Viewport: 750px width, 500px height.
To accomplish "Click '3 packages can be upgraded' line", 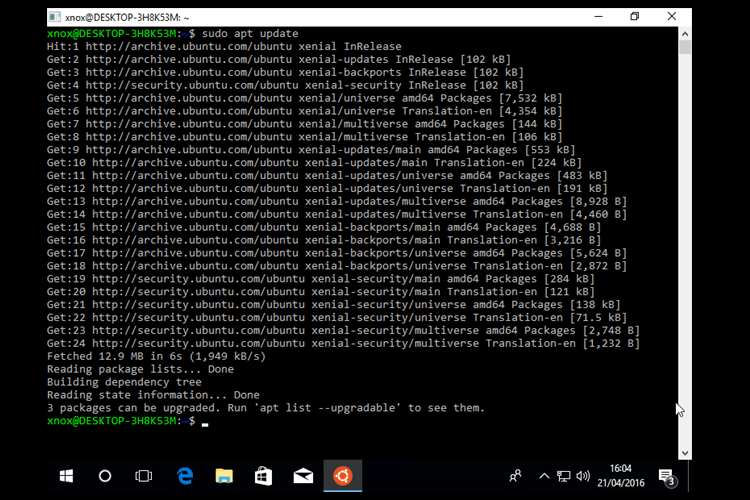I will (x=265, y=408).
